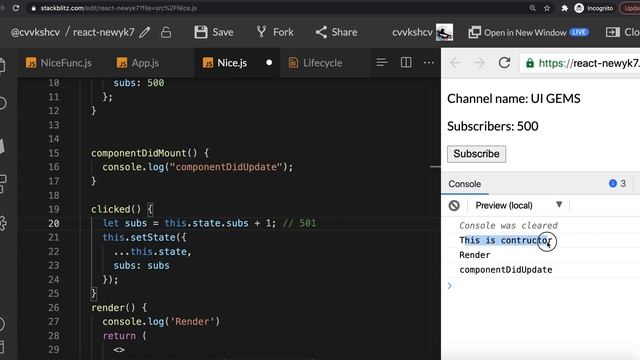The image size is (640, 360).
Task: Open the Console tab
Action: (x=464, y=184)
